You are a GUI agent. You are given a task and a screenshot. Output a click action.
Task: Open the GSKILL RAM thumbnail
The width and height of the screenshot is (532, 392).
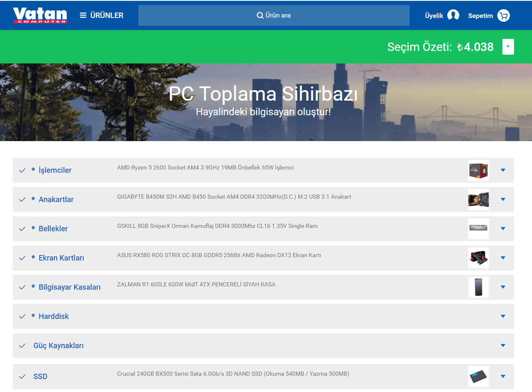pos(479,228)
